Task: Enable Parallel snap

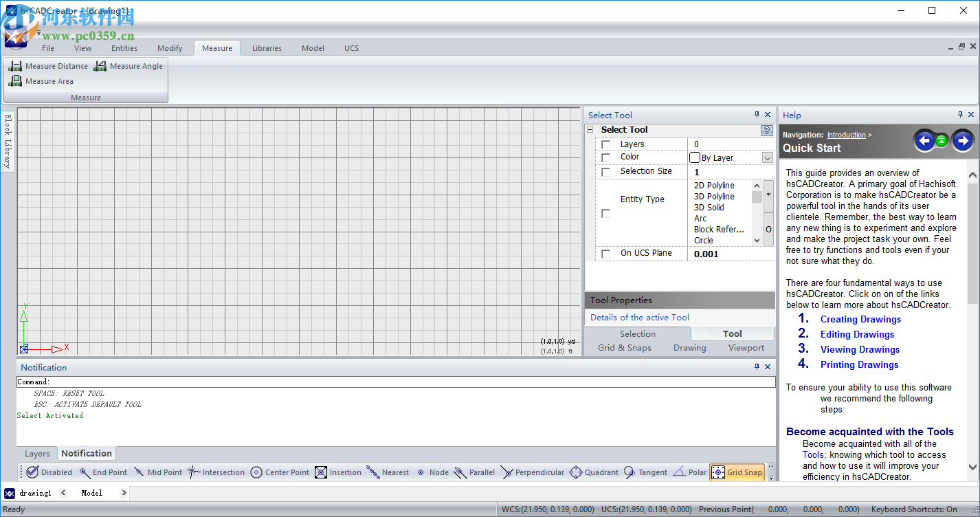Action: point(474,472)
